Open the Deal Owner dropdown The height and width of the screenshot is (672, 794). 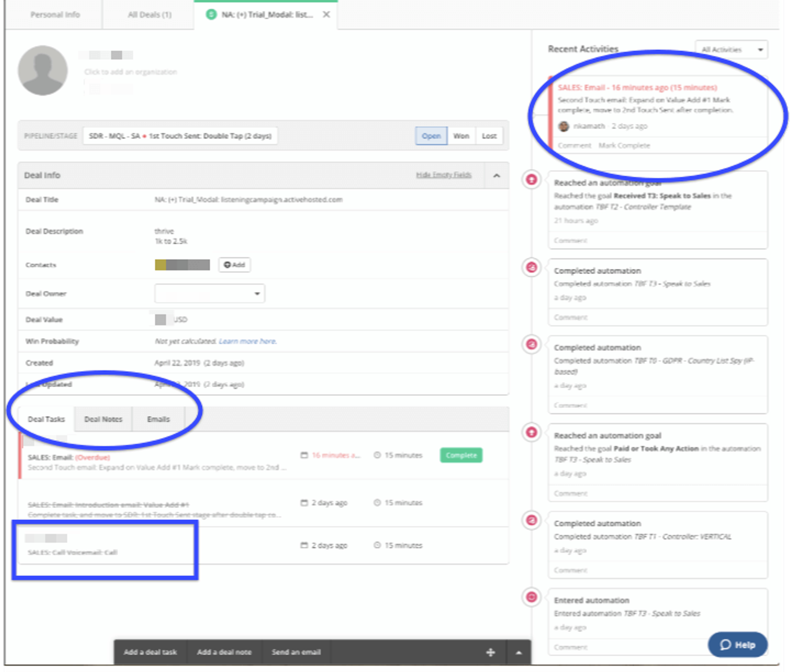click(209, 294)
